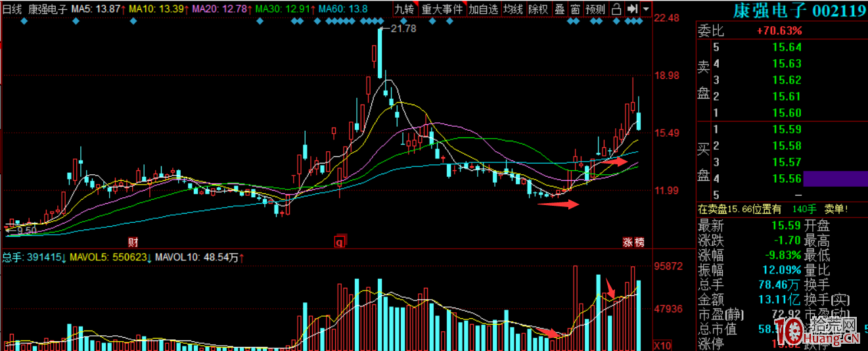The width and height of the screenshot is (868, 351).
Task: Click the 总手: 391415 volume label
Action: [34, 258]
